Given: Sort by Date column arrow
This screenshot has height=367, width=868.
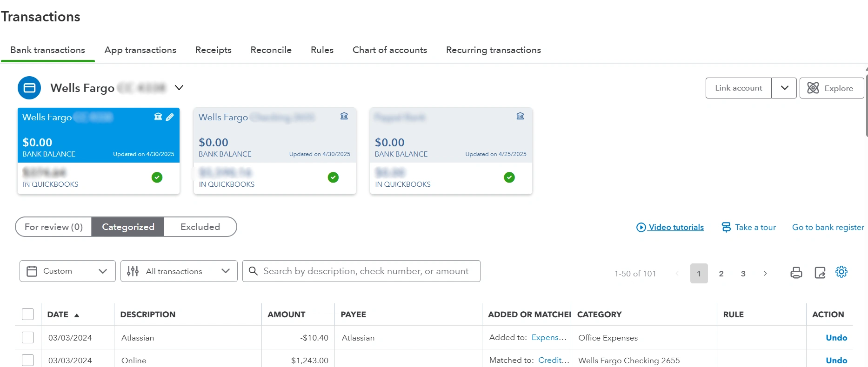Looking at the screenshot, I should point(77,315).
